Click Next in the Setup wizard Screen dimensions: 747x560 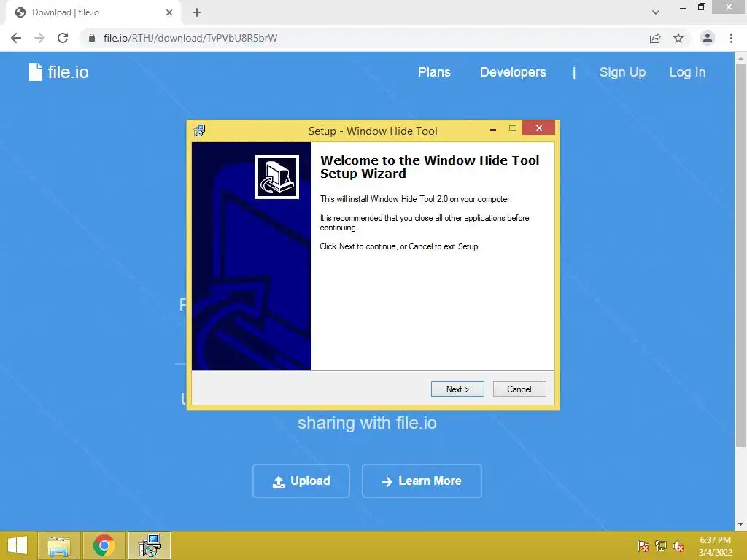coord(457,389)
